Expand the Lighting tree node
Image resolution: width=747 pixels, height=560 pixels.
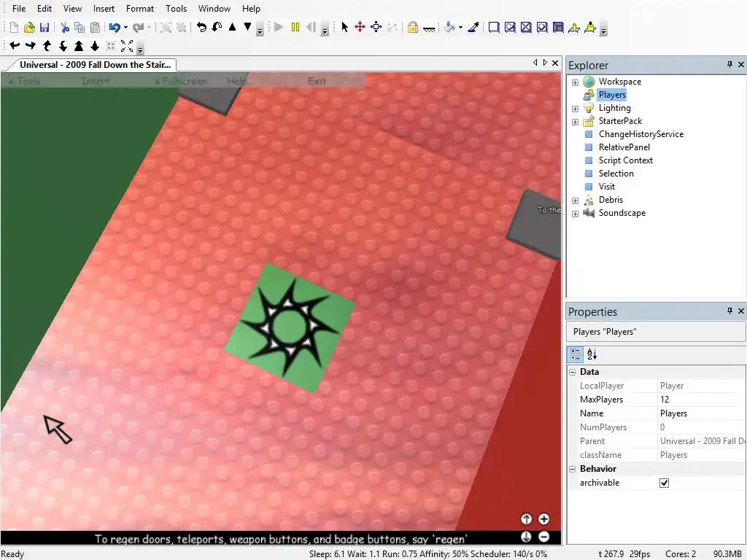575,109
